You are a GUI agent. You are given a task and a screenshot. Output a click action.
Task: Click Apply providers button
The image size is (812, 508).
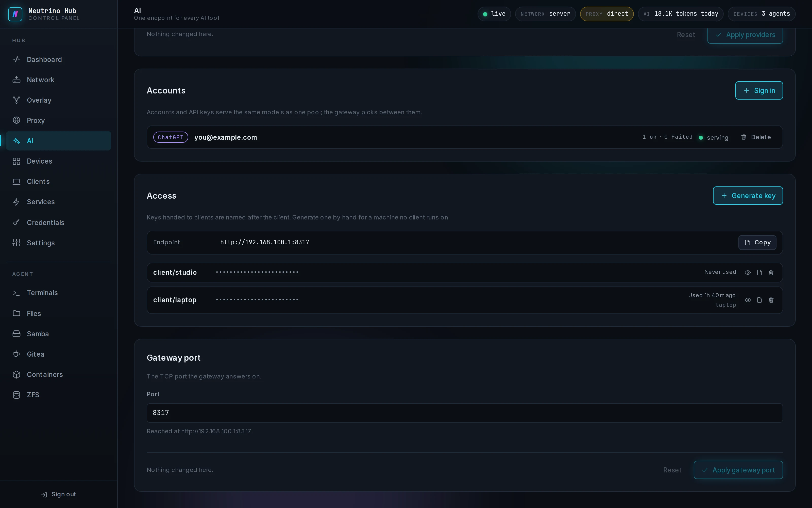coord(745,35)
